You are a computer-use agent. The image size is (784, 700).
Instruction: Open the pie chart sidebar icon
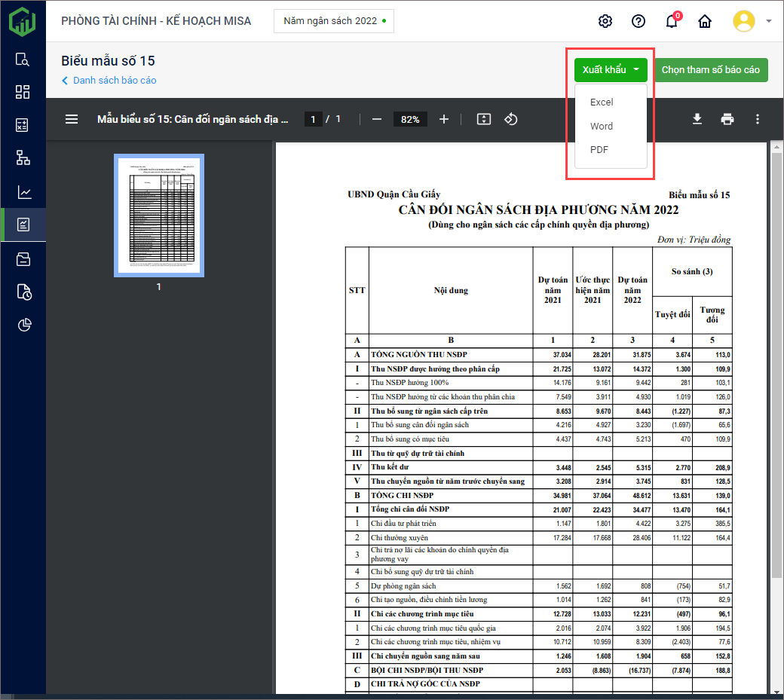23,325
